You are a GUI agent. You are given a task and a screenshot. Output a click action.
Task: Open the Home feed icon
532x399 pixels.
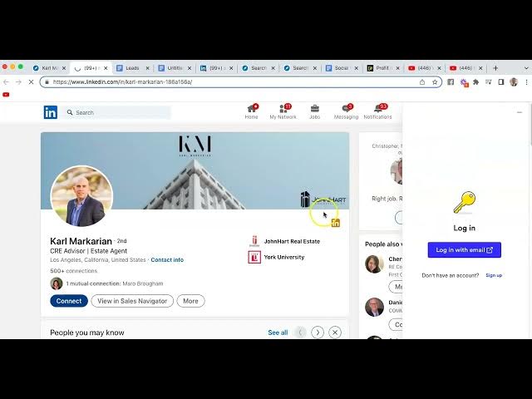[x=251, y=111]
